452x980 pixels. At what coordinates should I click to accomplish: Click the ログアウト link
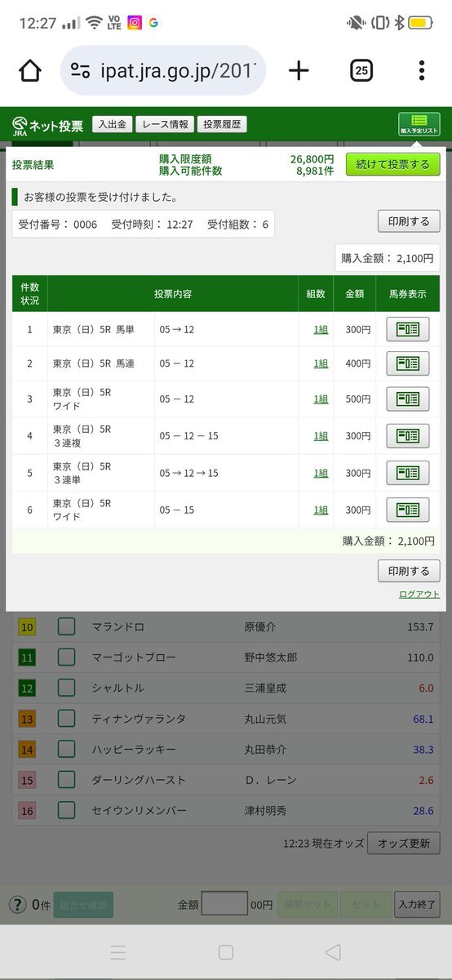(419, 595)
